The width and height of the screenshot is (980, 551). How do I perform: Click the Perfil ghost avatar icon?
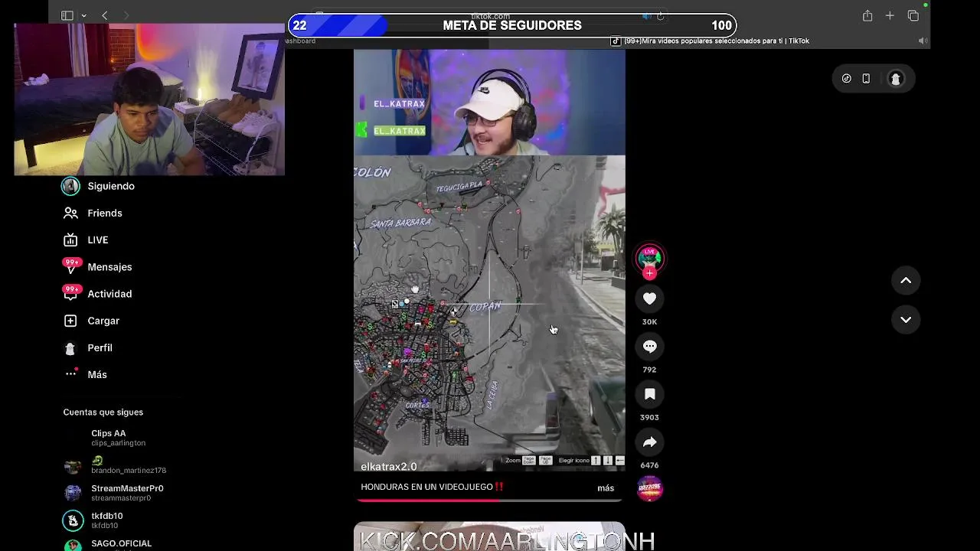pyautogui.click(x=70, y=348)
